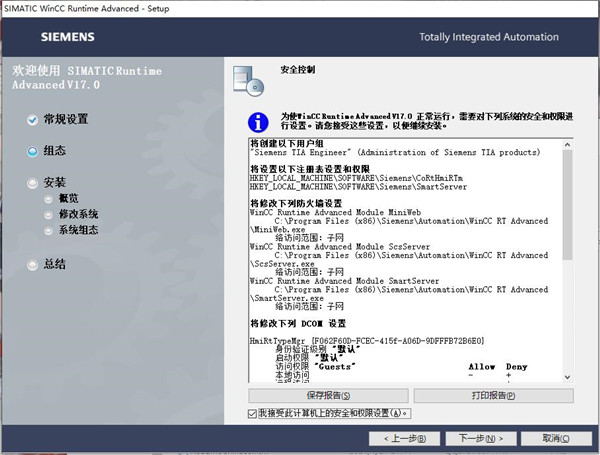Select the 总结 step indicator
Viewport: 600px width, 455px height.
coord(33,265)
